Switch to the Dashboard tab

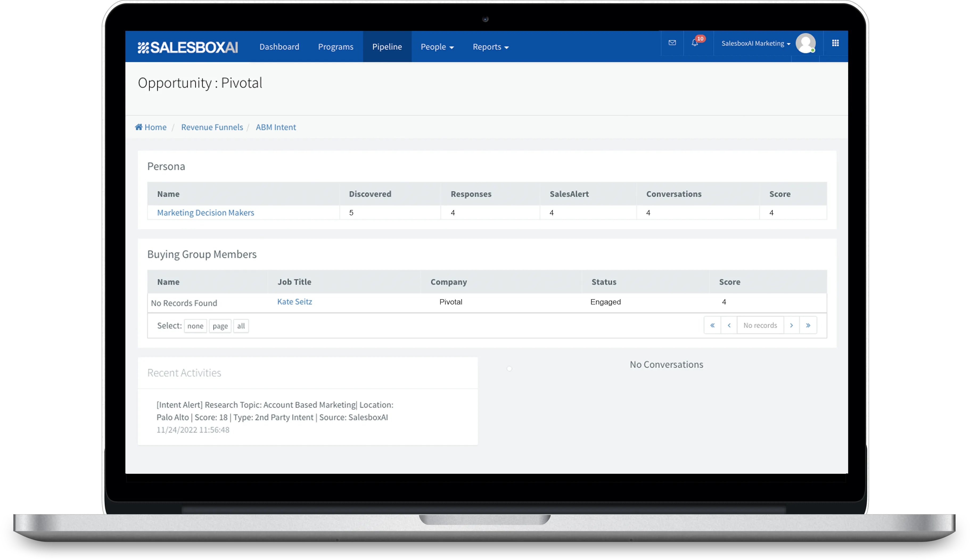(279, 47)
